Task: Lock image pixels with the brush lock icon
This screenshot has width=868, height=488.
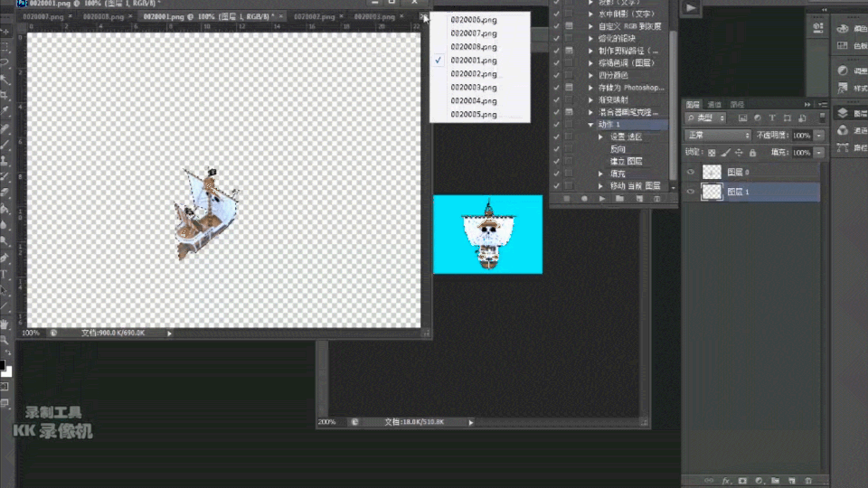Action: tap(725, 153)
